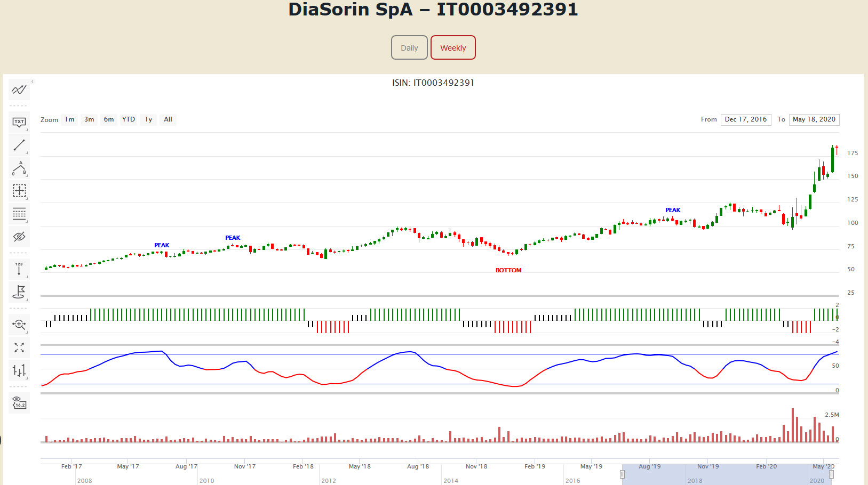Select the line segment drawing tool

(19, 145)
